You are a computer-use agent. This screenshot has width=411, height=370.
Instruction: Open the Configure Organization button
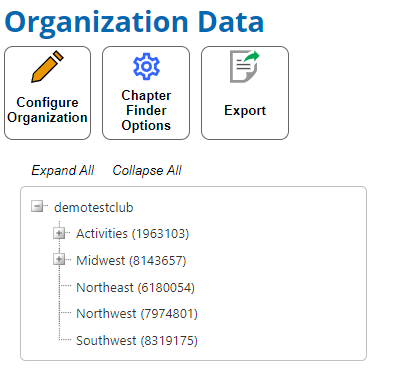[x=47, y=93]
